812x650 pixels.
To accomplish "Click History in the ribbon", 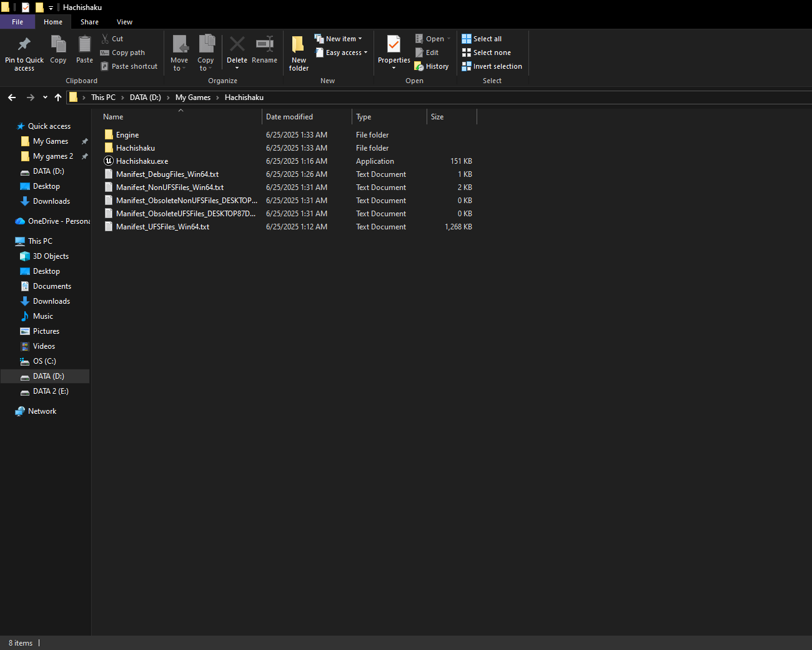I will tap(432, 66).
